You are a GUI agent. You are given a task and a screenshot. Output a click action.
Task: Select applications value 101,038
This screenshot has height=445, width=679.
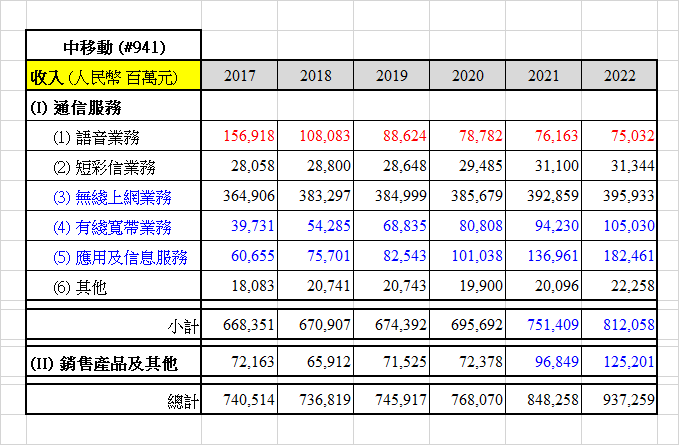[x=477, y=256]
